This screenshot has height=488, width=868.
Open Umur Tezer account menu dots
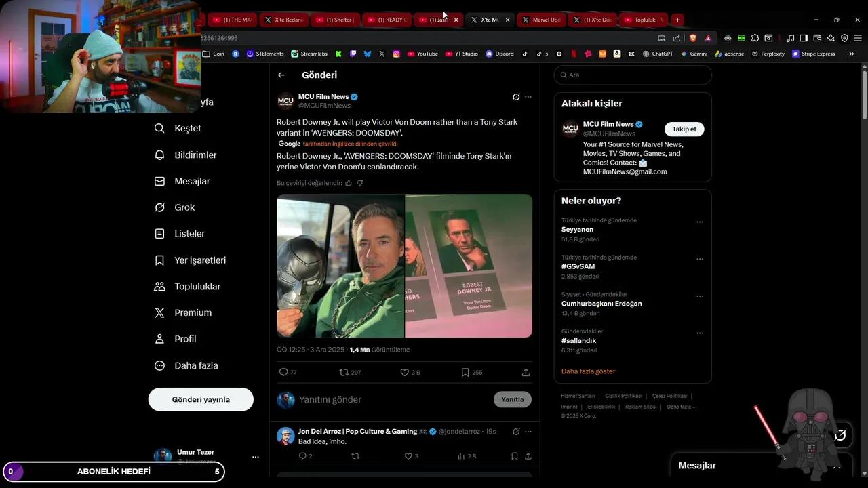(x=255, y=457)
